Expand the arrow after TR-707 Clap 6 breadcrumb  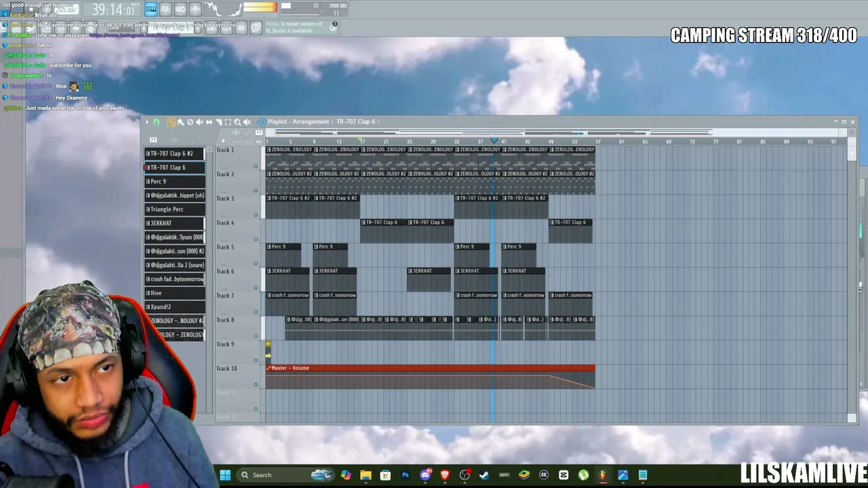tap(379, 122)
